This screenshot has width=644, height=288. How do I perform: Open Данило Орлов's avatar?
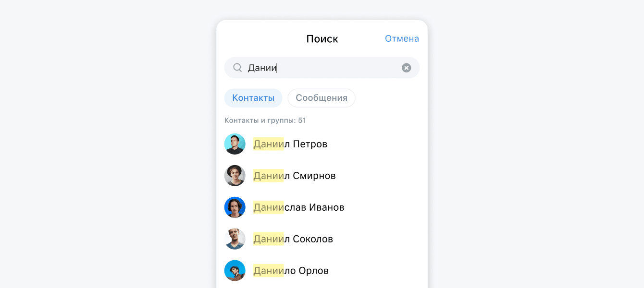(x=235, y=271)
